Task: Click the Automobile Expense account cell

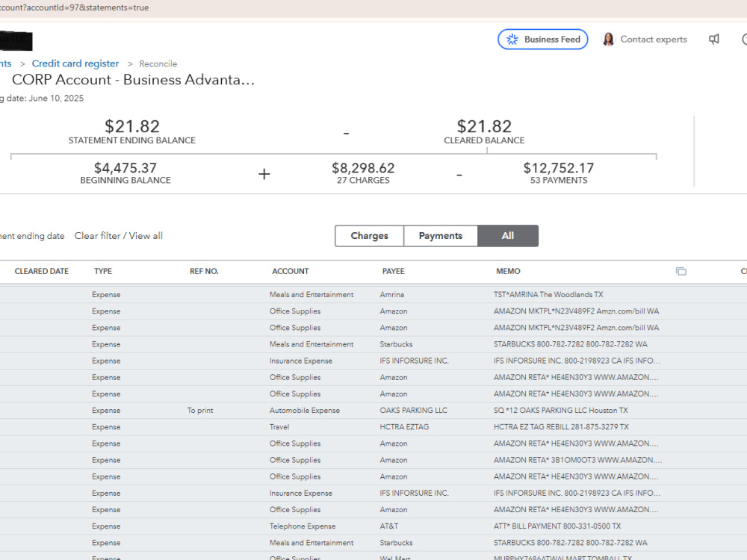Action: click(x=305, y=411)
